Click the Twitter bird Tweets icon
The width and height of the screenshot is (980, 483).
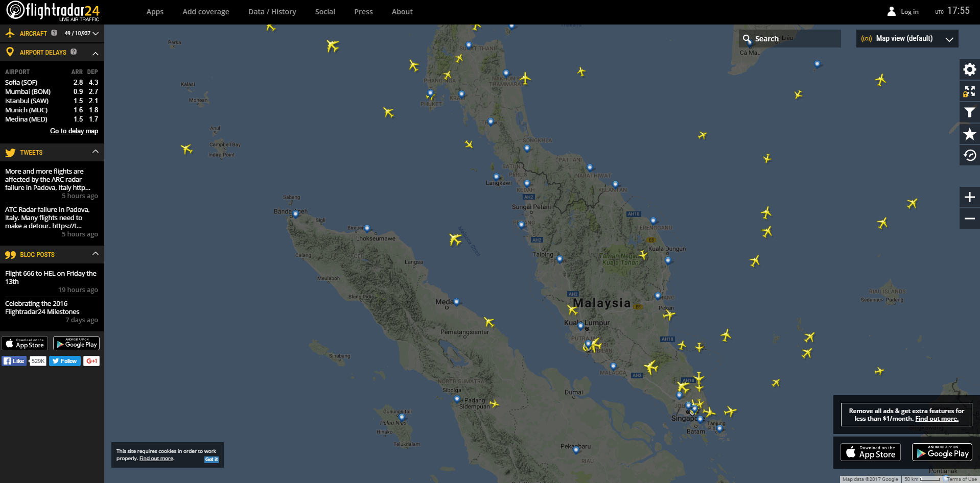(10, 152)
